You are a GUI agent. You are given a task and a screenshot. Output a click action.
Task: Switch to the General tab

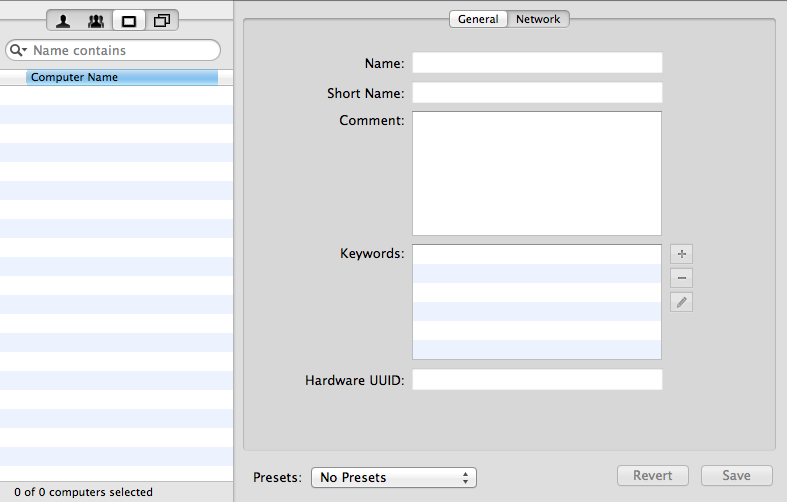coord(478,19)
